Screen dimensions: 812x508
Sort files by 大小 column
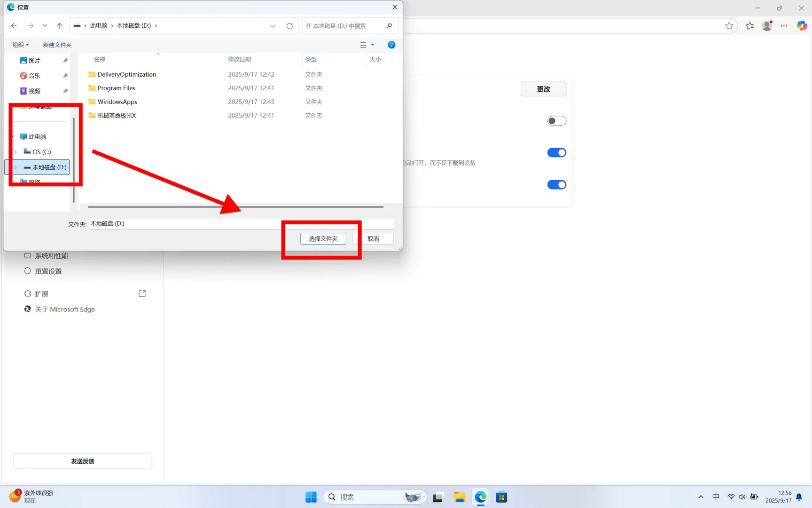click(375, 59)
